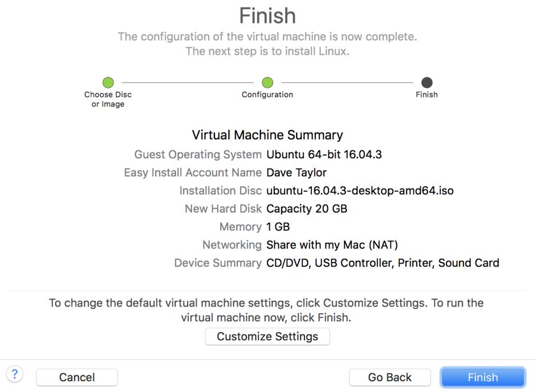Select the ubuntu-16.04.3-desktop-amd64.iso filename

coord(359,190)
